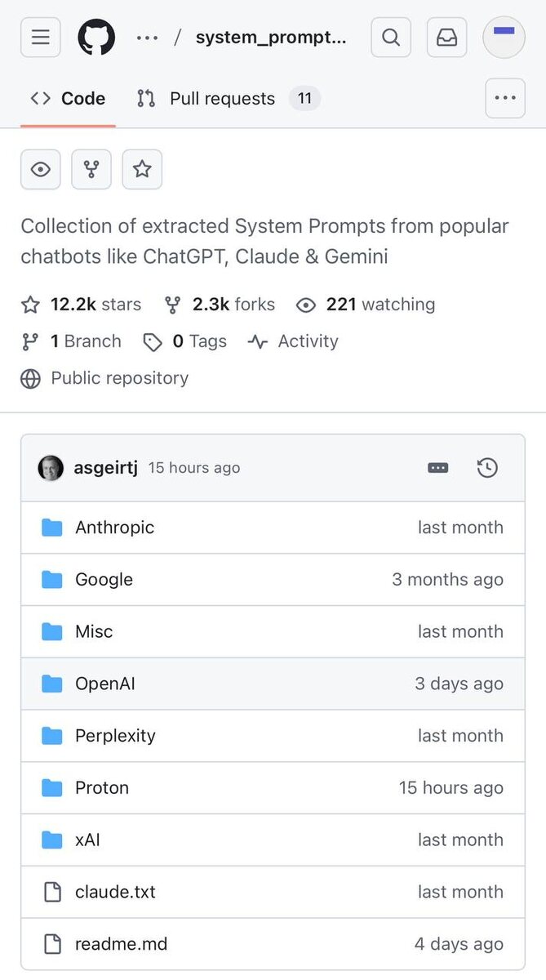The width and height of the screenshot is (546, 980).
Task: Go to GitHub homepage via logo
Action: [x=96, y=38]
